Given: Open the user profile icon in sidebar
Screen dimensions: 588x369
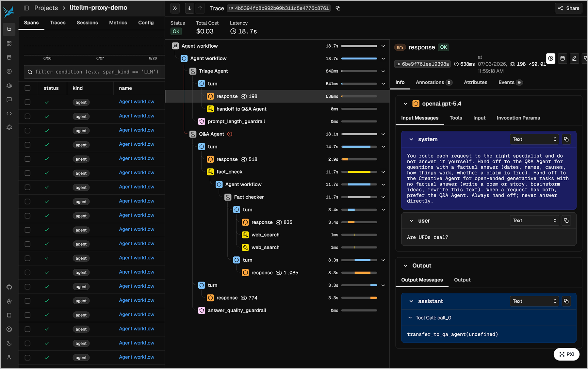Looking at the screenshot, I should pyautogui.click(x=9, y=357).
